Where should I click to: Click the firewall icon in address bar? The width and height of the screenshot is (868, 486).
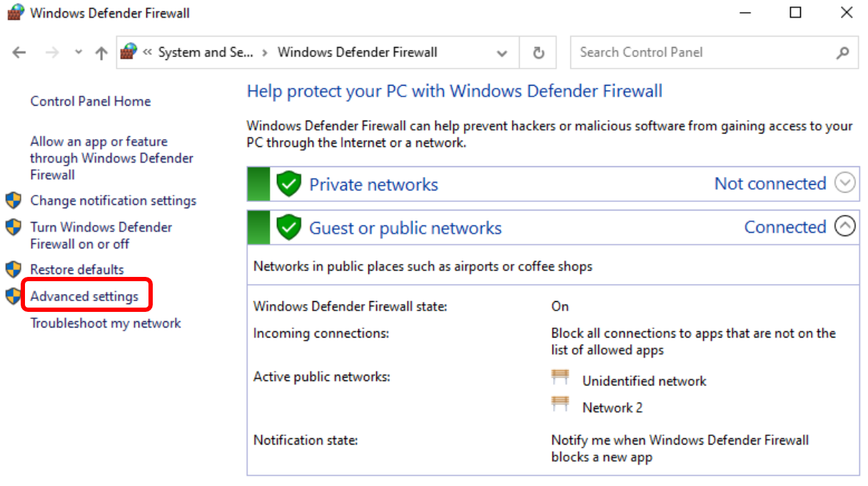tap(129, 52)
